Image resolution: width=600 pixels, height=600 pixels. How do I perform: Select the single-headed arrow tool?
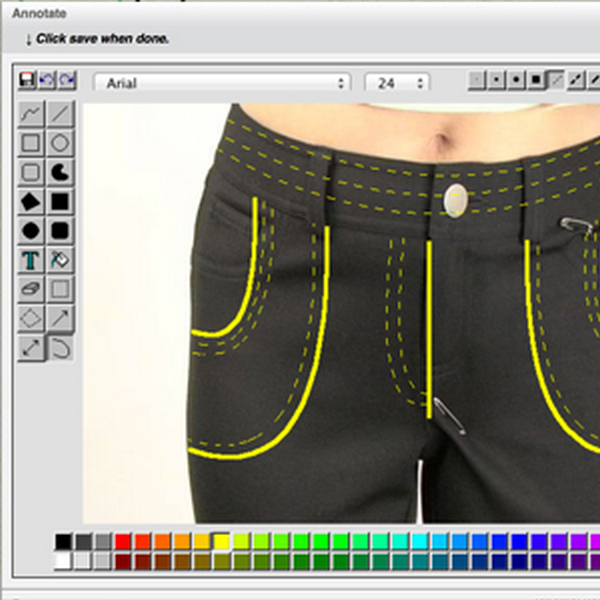60,318
